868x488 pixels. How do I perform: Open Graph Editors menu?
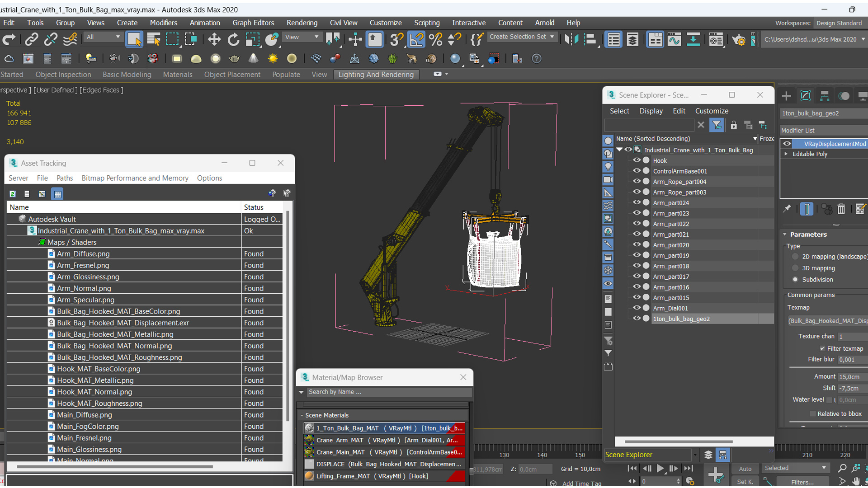pos(253,23)
